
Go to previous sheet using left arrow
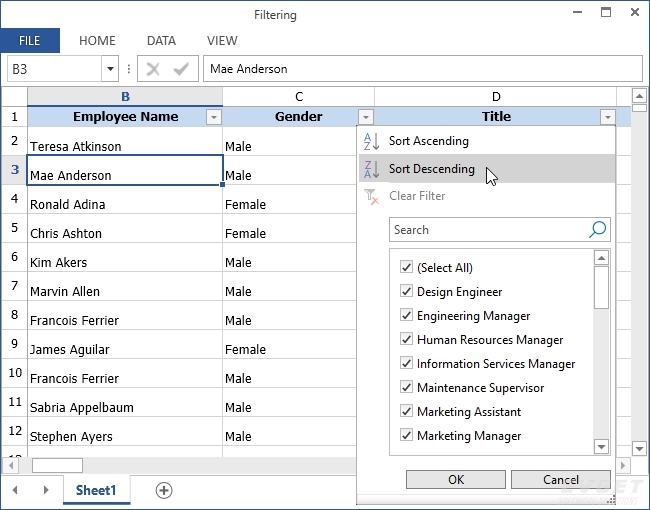pyautogui.click(x=15, y=490)
